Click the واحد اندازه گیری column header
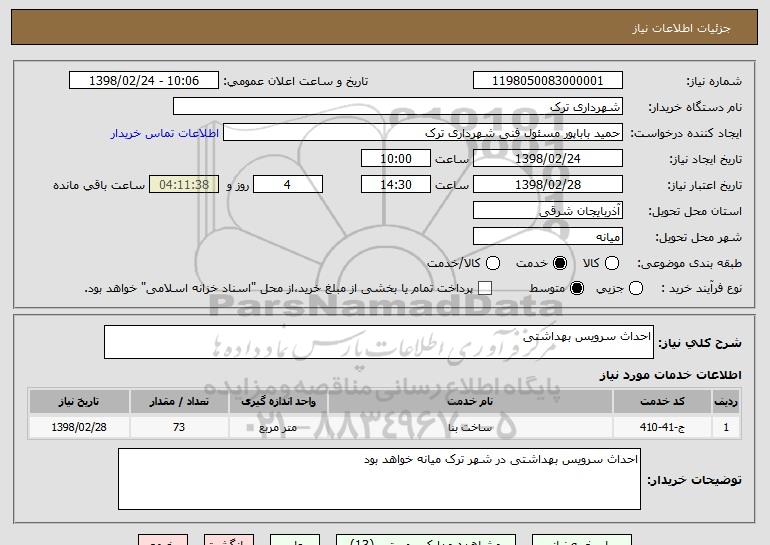The height and width of the screenshot is (545, 770). [x=278, y=402]
